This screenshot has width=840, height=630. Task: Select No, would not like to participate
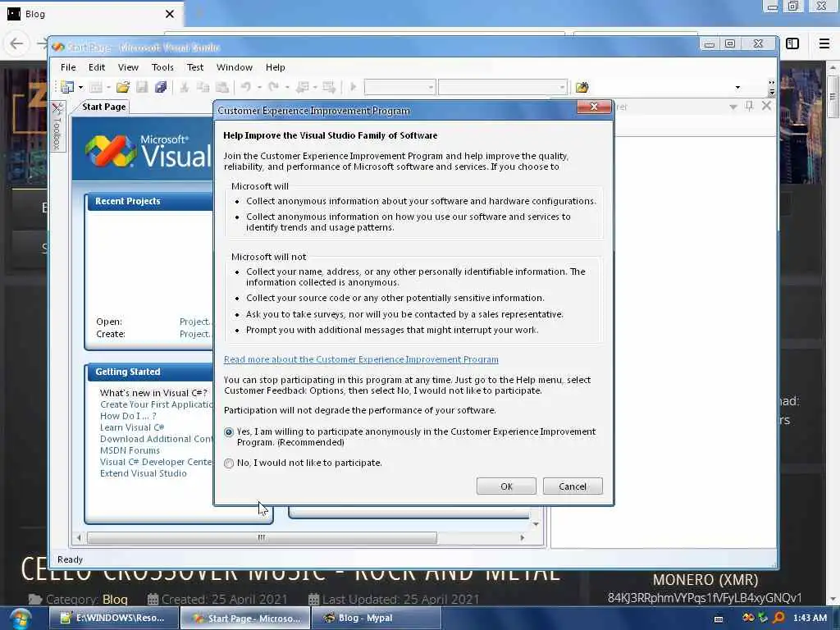pyautogui.click(x=229, y=463)
